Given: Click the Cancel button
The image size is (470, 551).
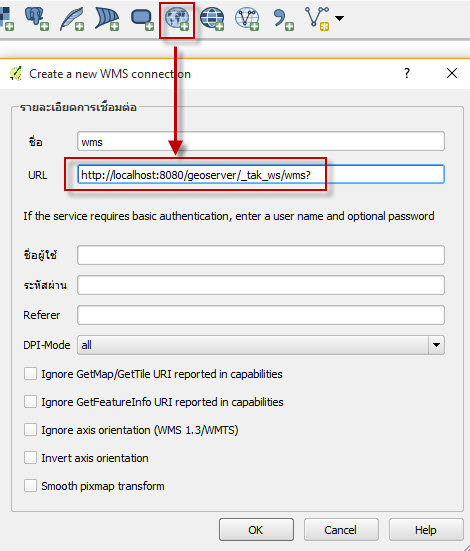Looking at the screenshot, I should coord(341,530).
